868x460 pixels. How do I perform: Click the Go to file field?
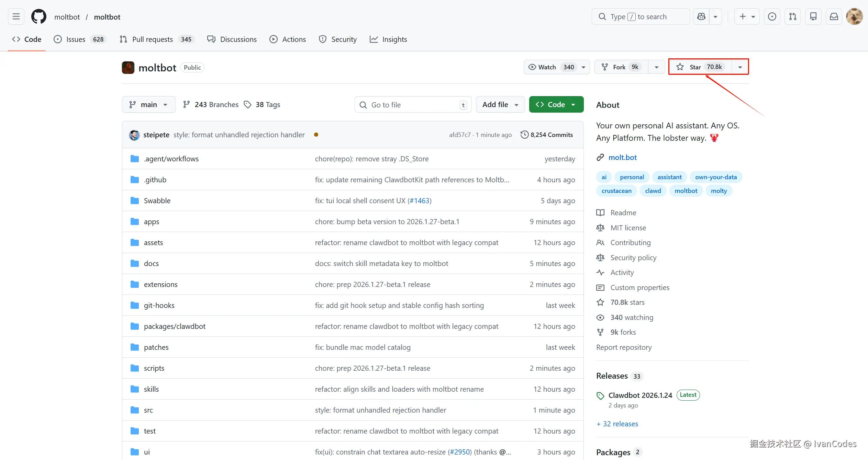412,105
